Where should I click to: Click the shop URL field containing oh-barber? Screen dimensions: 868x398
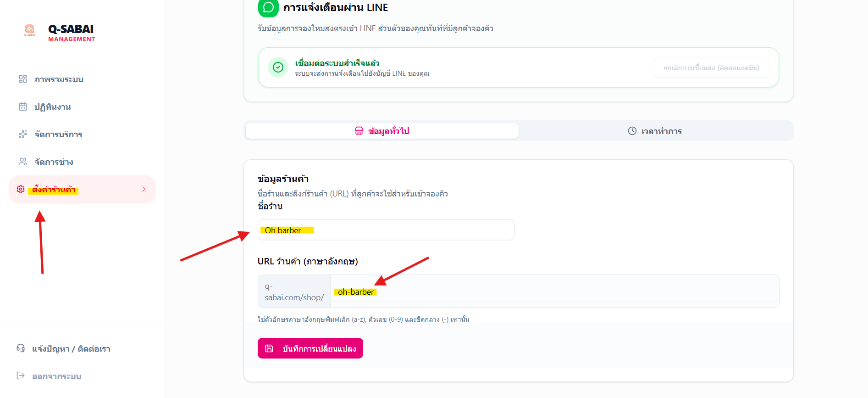[x=554, y=291]
